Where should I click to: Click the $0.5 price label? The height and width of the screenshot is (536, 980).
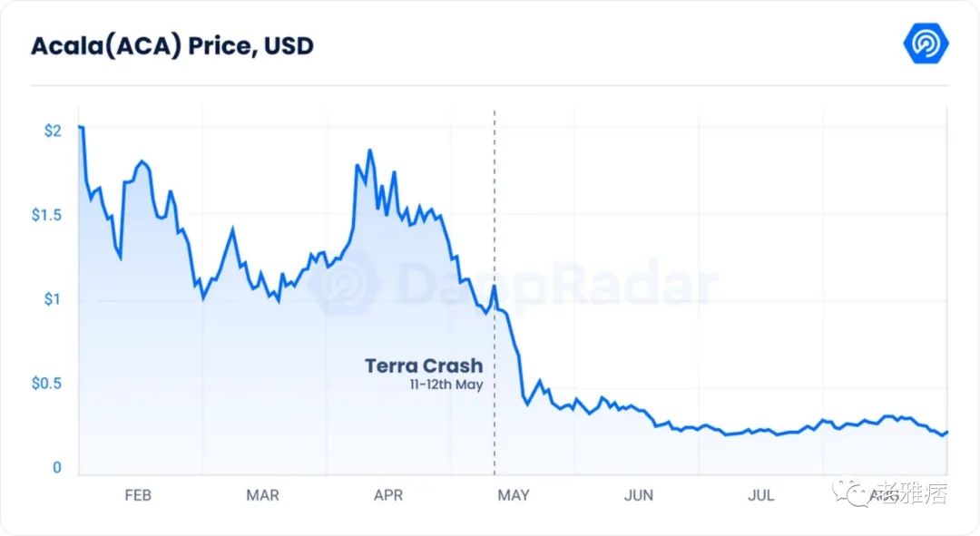(46, 383)
